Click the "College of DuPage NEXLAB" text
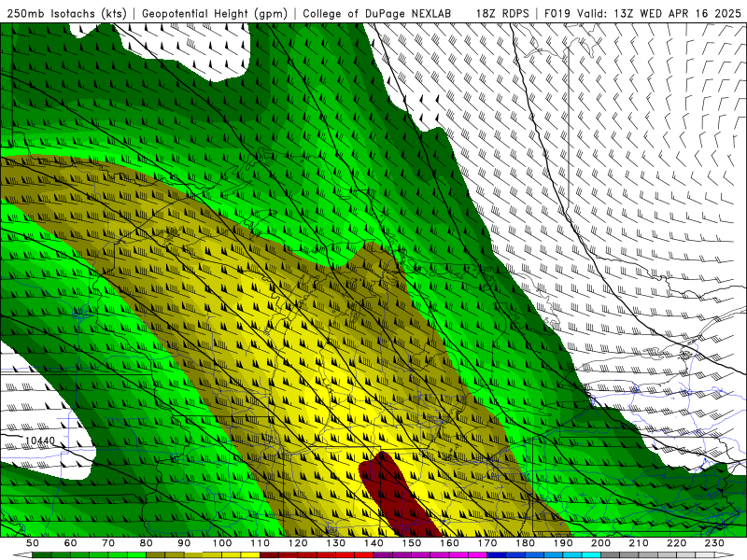The image size is (747, 560). click(376, 14)
